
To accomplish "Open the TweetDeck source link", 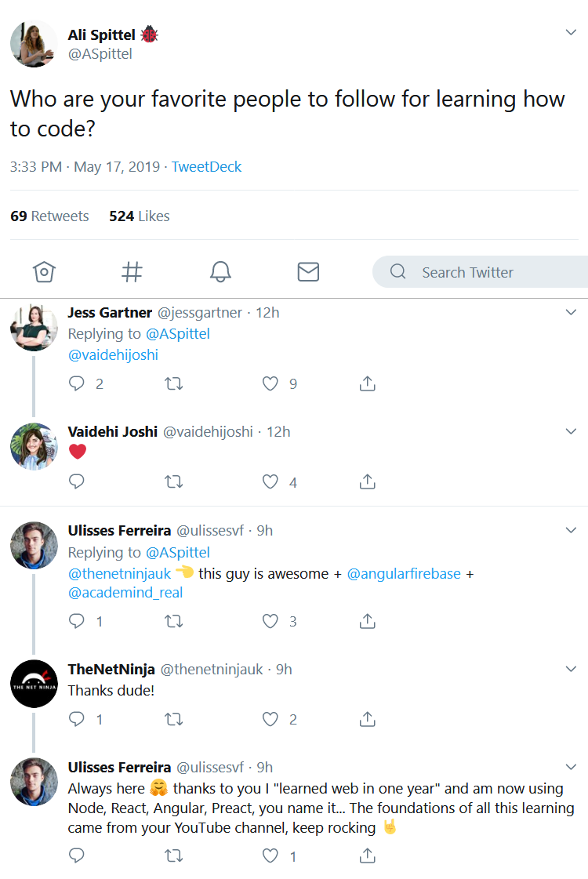I will (x=206, y=167).
